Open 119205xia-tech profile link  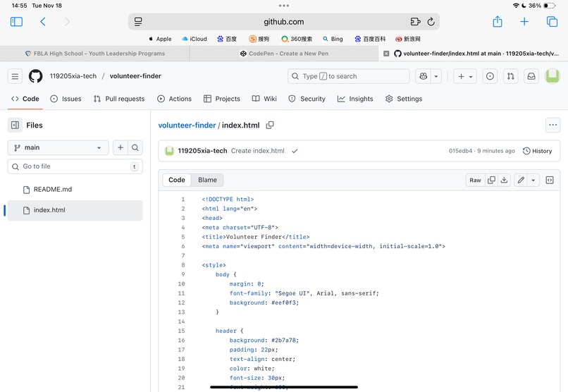click(x=73, y=76)
